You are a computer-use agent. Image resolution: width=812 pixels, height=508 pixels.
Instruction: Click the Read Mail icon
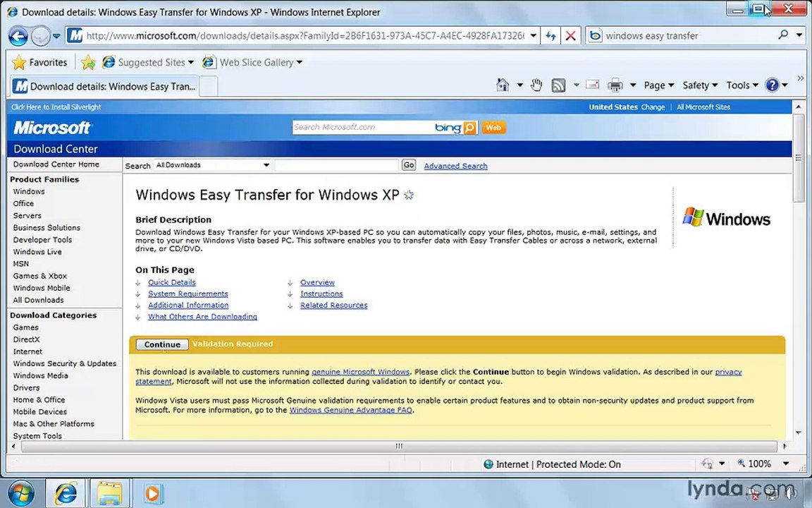click(x=593, y=85)
